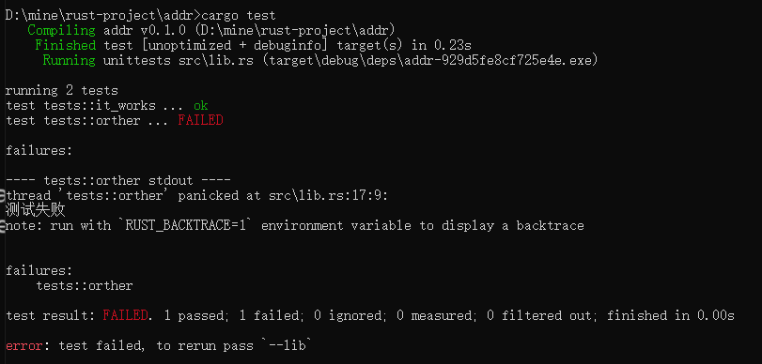
Task: Click the red 'FAILED' after tests::orther
Action: pyautogui.click(x=200, y=120)
